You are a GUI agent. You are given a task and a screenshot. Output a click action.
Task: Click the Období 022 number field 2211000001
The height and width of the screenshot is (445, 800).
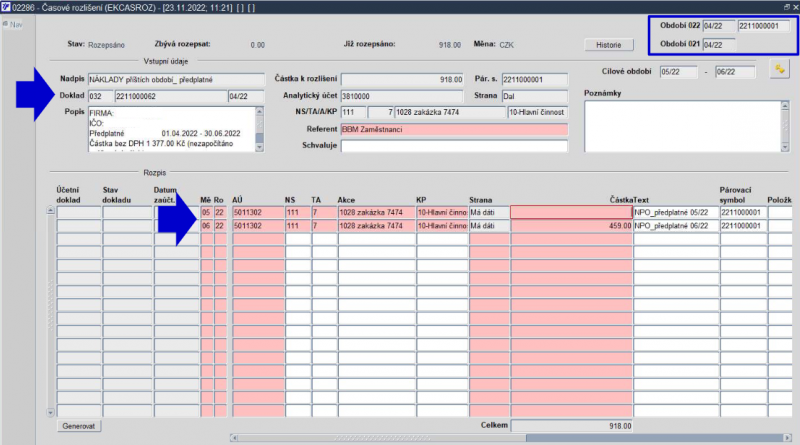pos(764,26)
